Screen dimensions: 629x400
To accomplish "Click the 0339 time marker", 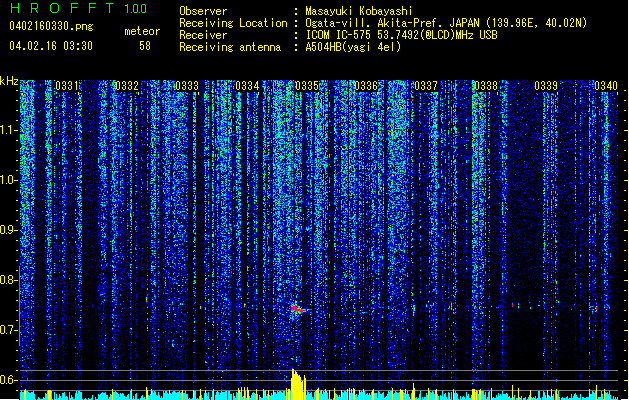I will (546, 86).
